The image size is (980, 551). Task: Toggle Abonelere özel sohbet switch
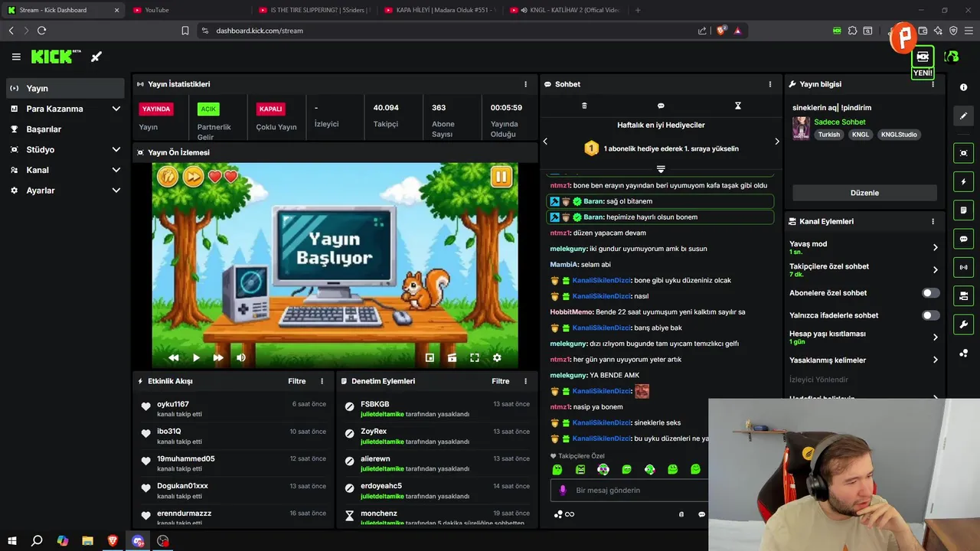click(930, 293)
